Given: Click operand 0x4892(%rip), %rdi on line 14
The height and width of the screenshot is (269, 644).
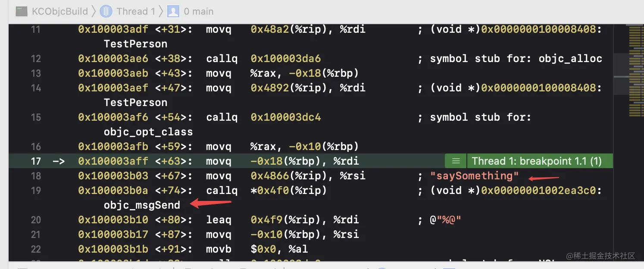Looking at the screenshot, I should (x=308, y=88).
